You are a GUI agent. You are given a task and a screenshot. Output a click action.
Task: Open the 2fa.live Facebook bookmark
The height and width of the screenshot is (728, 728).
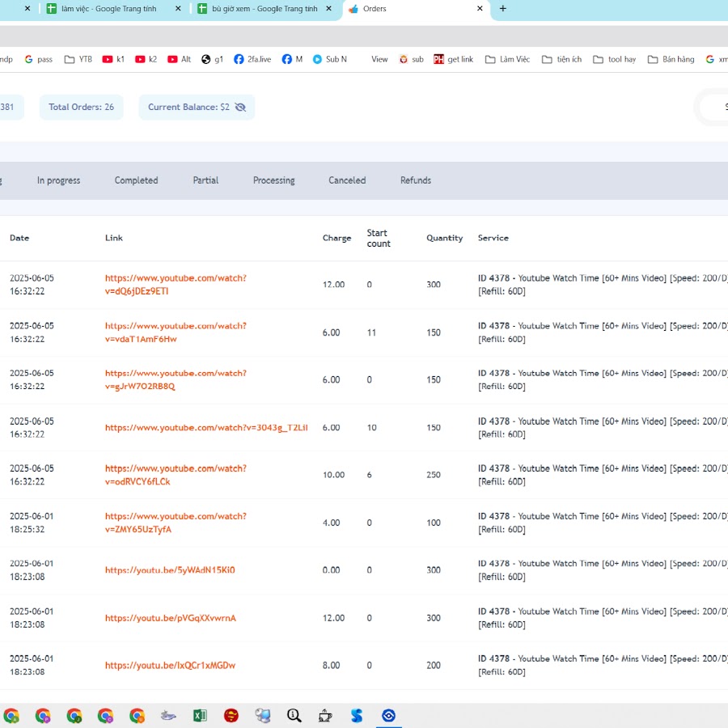252,59
